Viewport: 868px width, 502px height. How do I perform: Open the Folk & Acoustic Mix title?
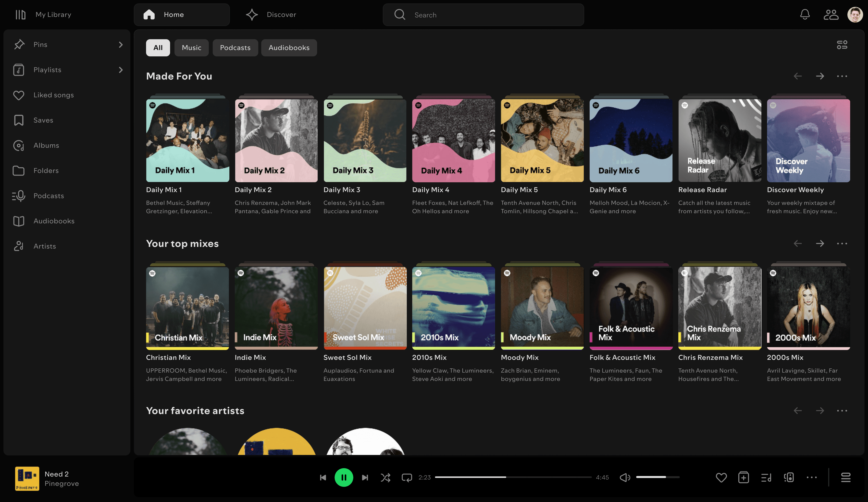pos(622,357)
